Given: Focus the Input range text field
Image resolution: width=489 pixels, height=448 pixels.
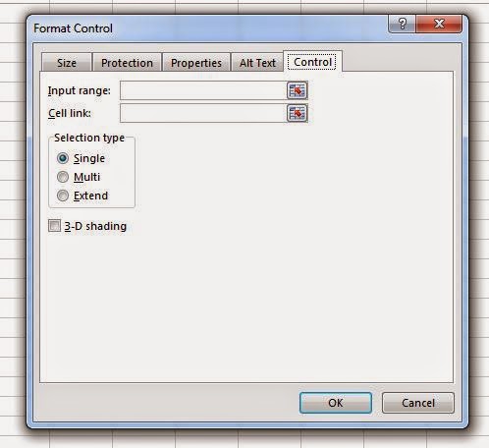Looking at the screenshot, I should (x=203, y=90).
